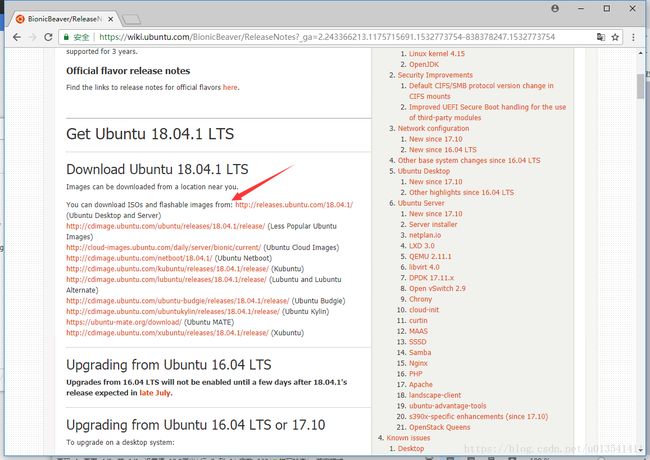Open Apache contents entry
Screen dimensions: 650x460
420,385
